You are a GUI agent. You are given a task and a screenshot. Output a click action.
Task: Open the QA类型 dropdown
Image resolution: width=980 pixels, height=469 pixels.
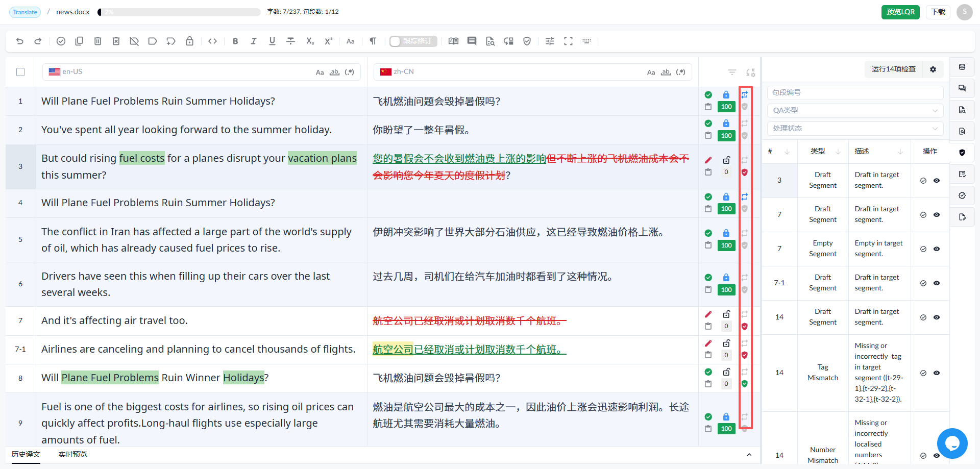855,110
